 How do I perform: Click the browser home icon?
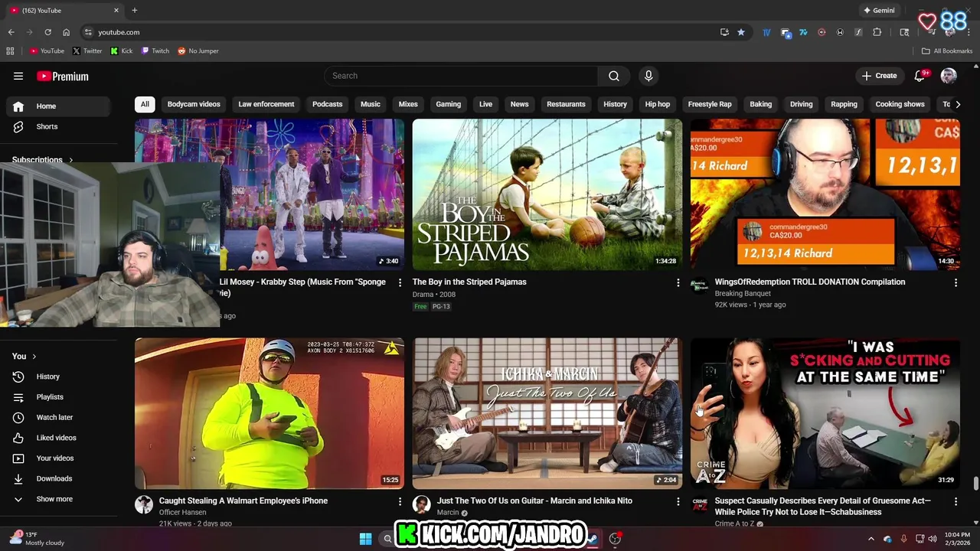click(66, 32)
